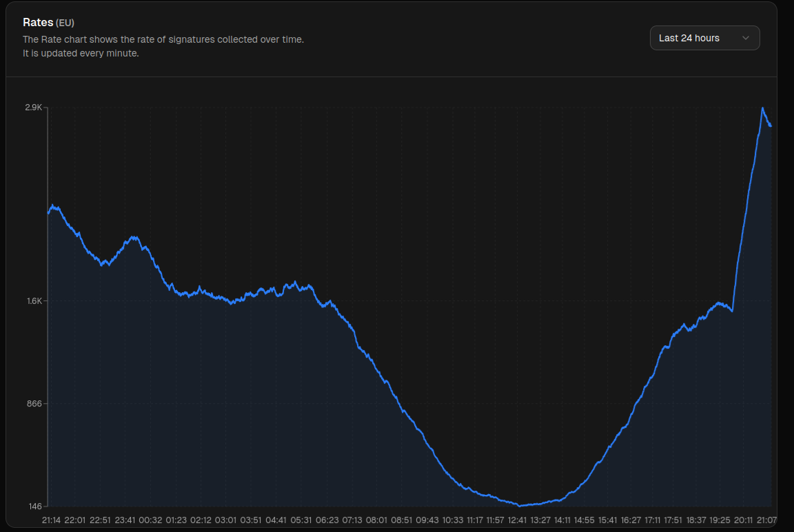Image resolution: width=794 pixels, height=532 pixels.
Task: Click the 11:17 x-axis time label
Action: 474,520
